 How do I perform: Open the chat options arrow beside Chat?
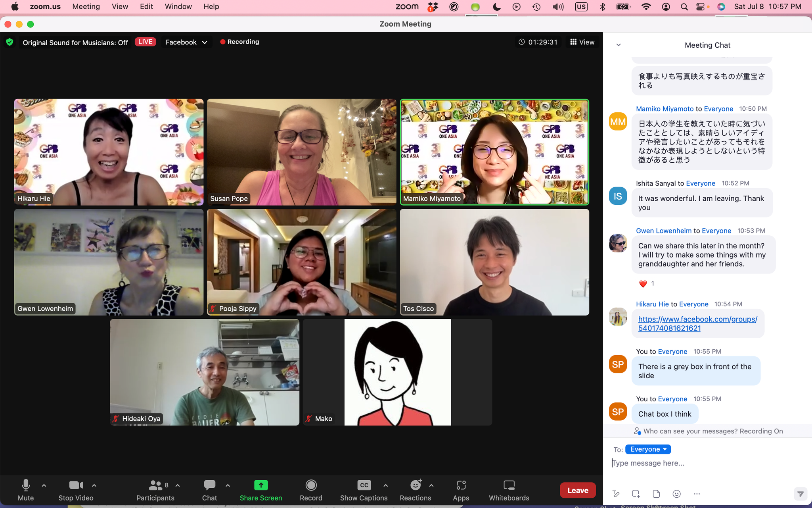(x=228, y=485)
